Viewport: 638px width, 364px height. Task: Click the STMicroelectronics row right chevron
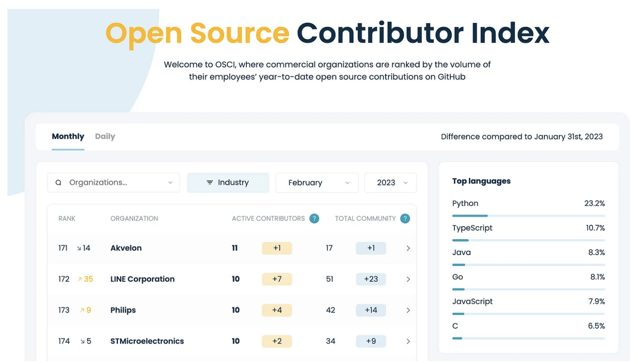click(x=408, y=341)
